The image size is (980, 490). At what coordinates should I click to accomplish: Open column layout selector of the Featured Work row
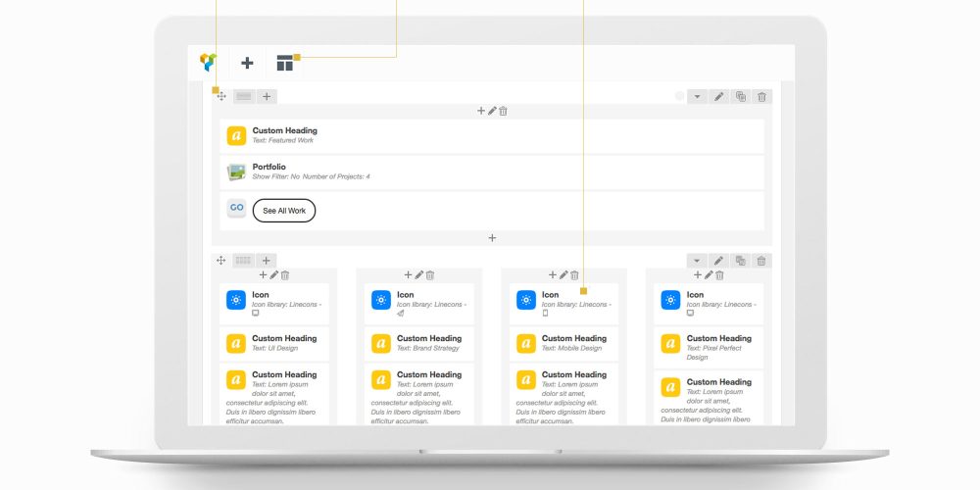coord(244,96)
